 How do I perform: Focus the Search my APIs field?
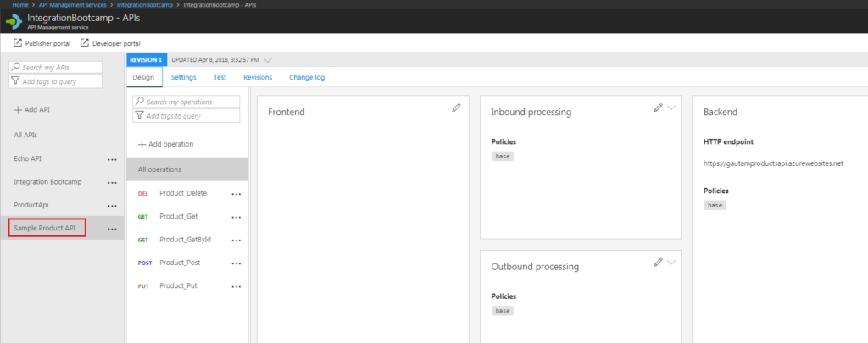coord(55,67)
